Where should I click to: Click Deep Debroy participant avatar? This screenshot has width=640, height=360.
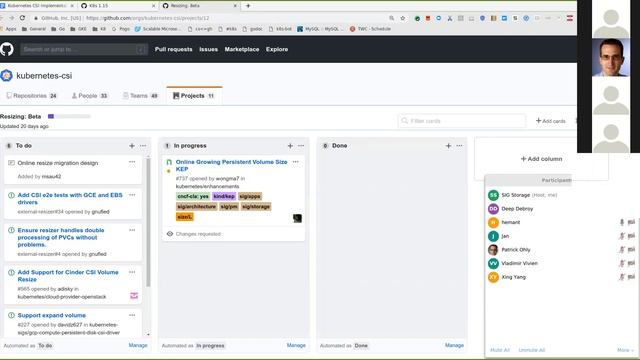(493, 209)
